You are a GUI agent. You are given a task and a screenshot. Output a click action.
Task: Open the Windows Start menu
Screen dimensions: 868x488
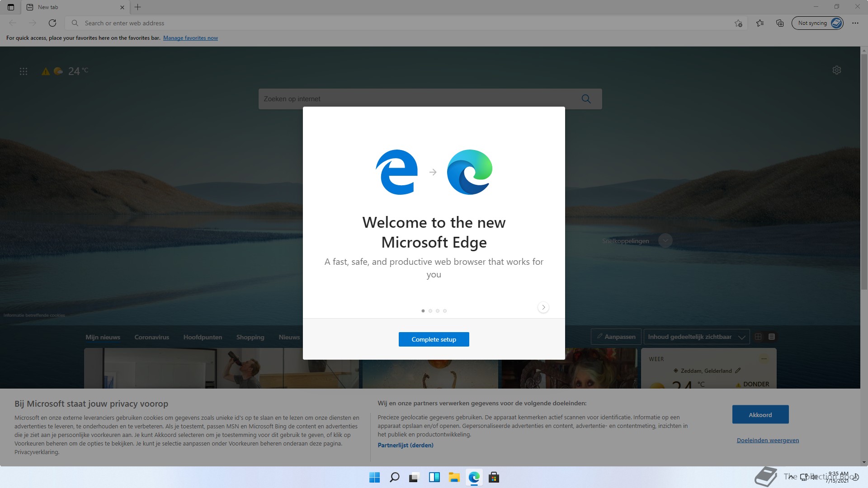[374, 477]
